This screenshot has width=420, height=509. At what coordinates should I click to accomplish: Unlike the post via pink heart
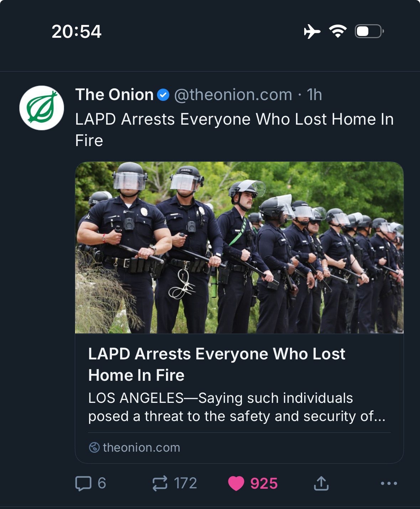point(236,483)
